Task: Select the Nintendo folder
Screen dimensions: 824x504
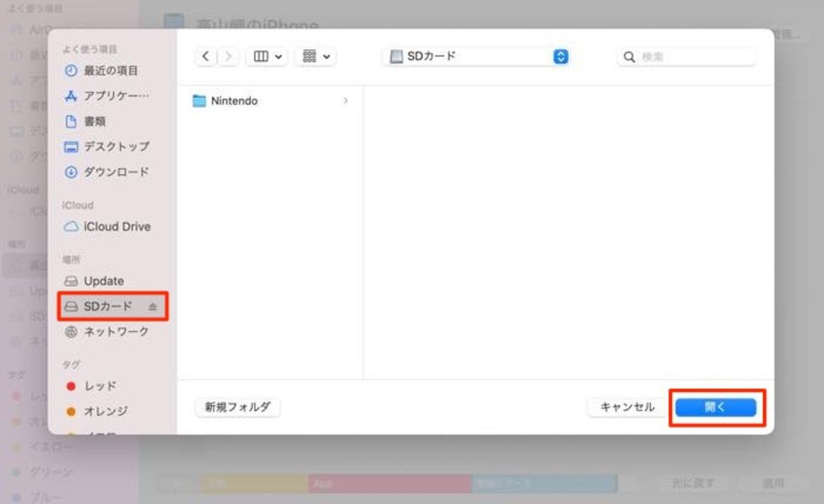Action: tap(271, 101)
